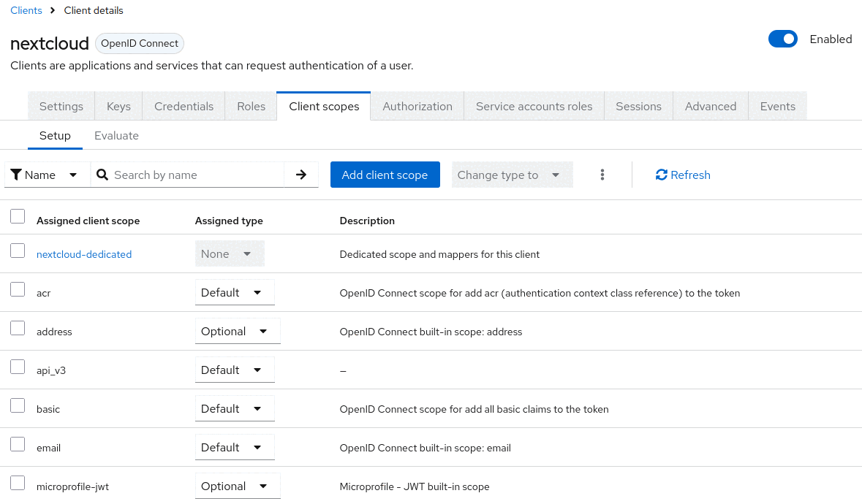Screen dimensions: 862x504
Task: Click the filter icon beside Name
Action: pos(16,175)
